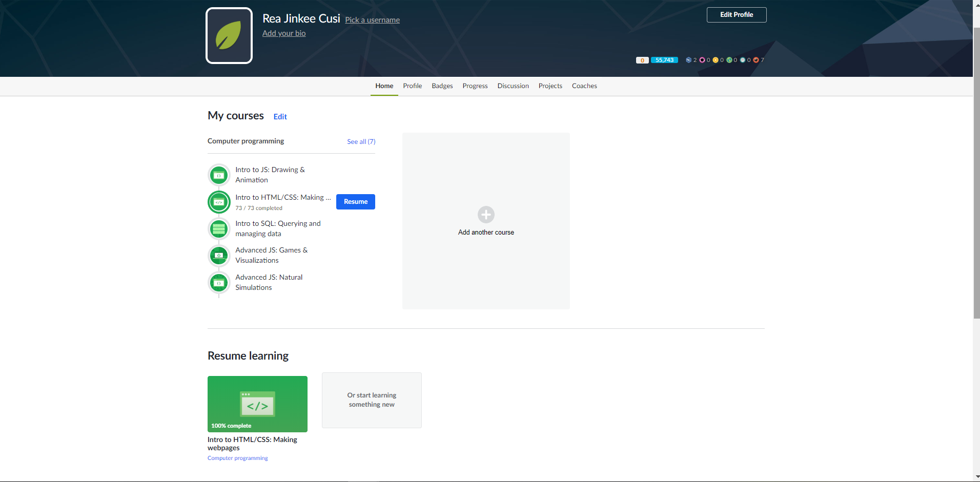Click the orange streak counter showing 0
This screenshot has height=482, width=980.
[642, 60]
